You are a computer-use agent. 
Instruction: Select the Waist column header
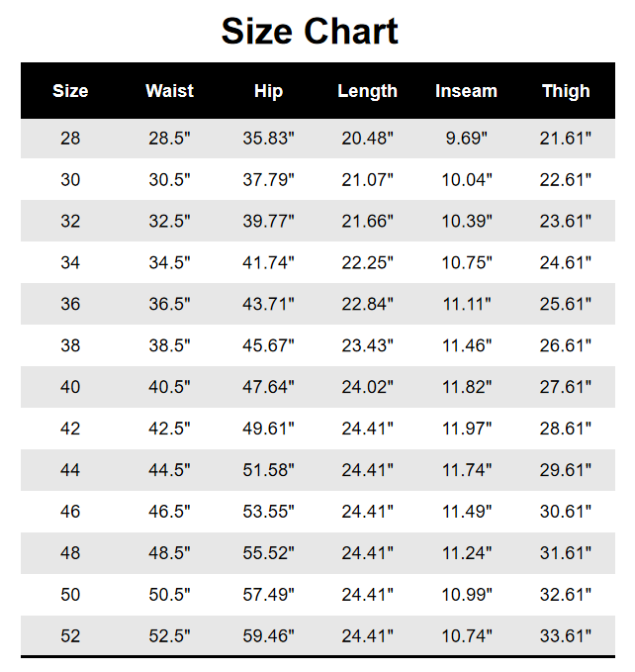[169, 91]
